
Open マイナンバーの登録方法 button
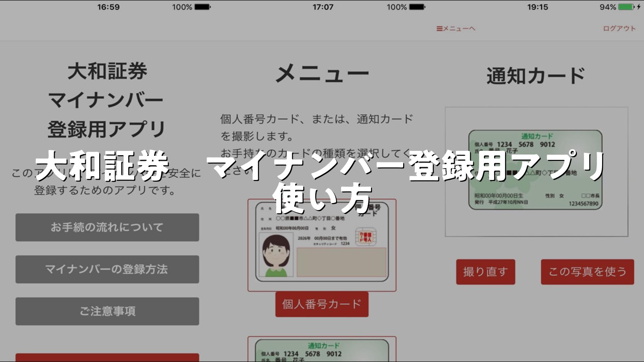coord(107,269)
